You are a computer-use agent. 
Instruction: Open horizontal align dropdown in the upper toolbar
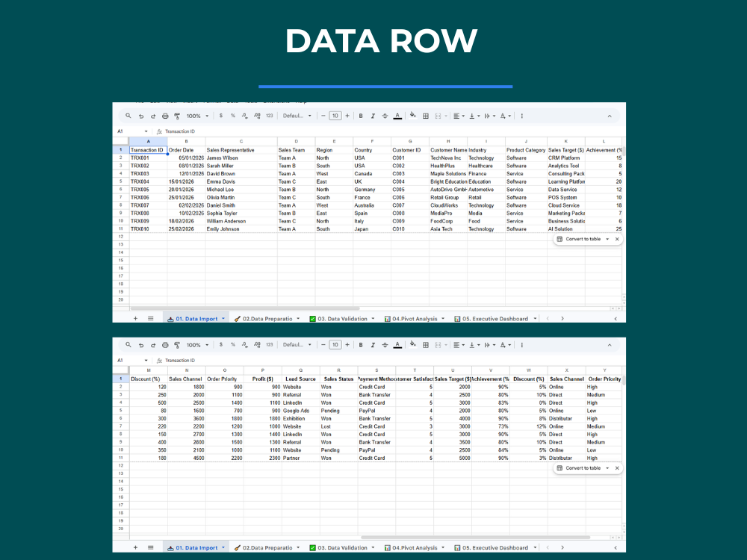point(459,116)
